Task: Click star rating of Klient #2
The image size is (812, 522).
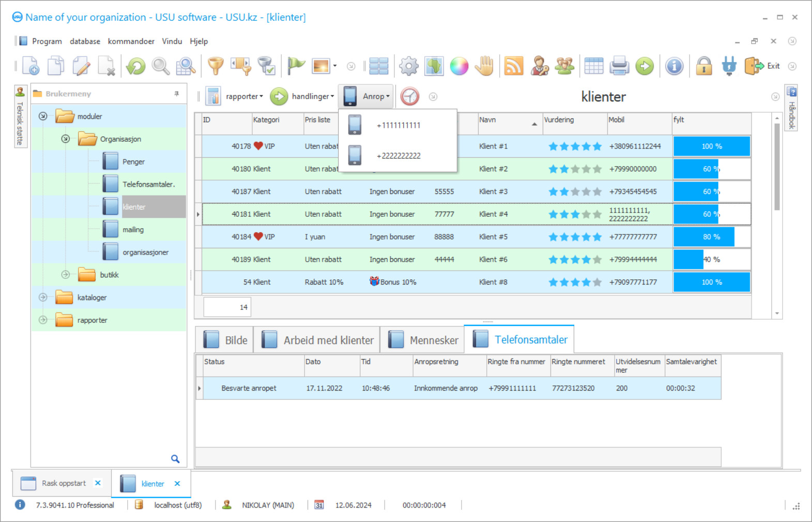Action: click(x=575, y=169)
